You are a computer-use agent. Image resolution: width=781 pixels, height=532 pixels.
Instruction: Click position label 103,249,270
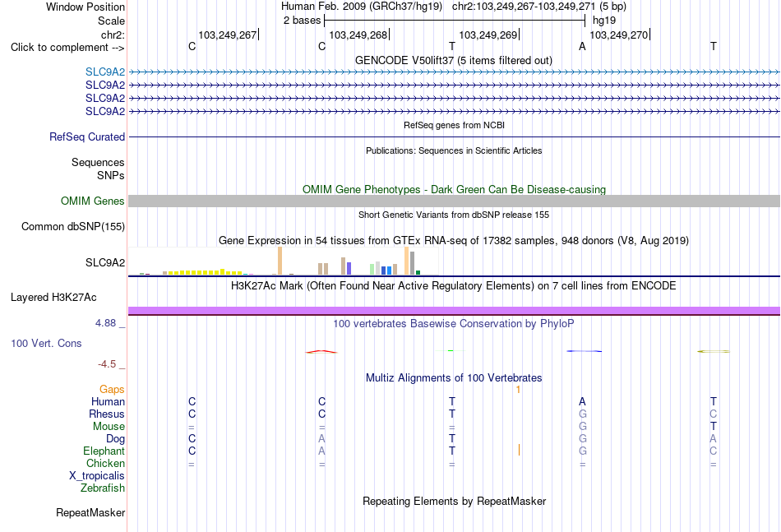pos(618,35)
